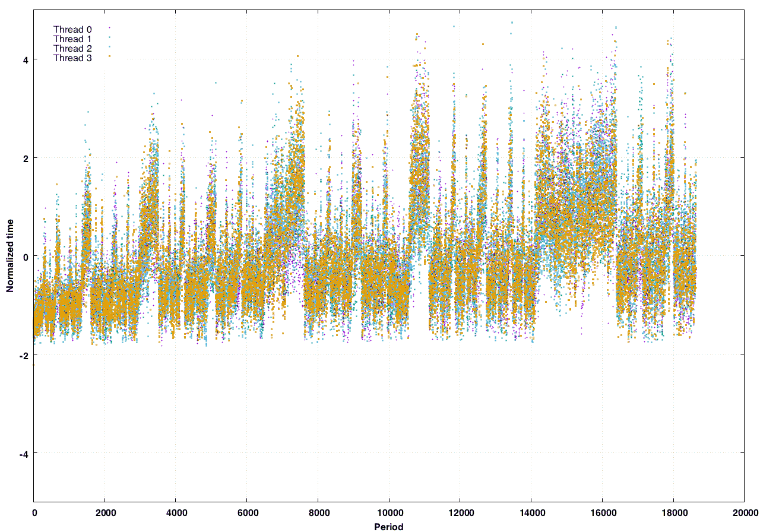Click the Thread 0 legend marker
The width and height of the screenshot is (760, 532).
pyautogui.click(x=109, y=28)
